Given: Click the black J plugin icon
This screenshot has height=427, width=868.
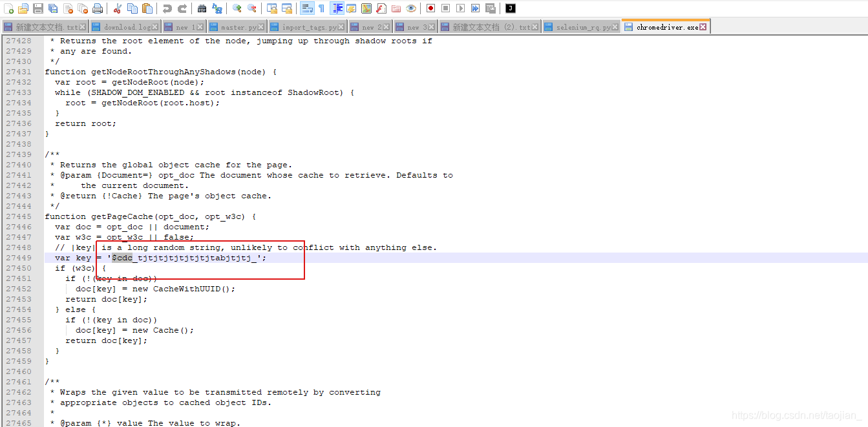Looking at the screenshot, I should pyautogui.click(x=511, y=8).
